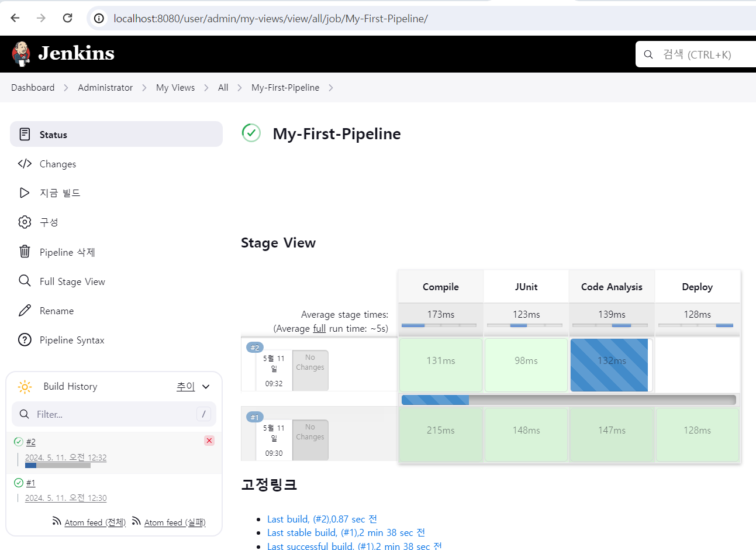Open the Changes menu item
Screen dimensions: 756x550
pos(116,164)
